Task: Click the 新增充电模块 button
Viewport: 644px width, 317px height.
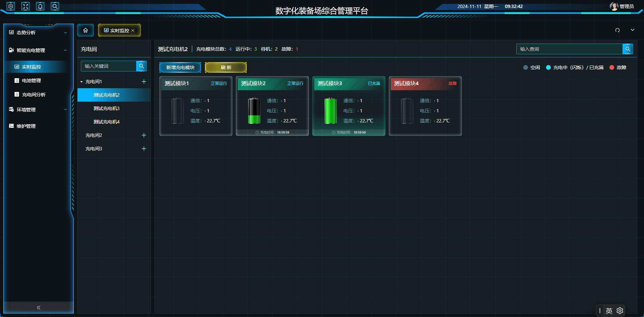Action: [180, 67]
